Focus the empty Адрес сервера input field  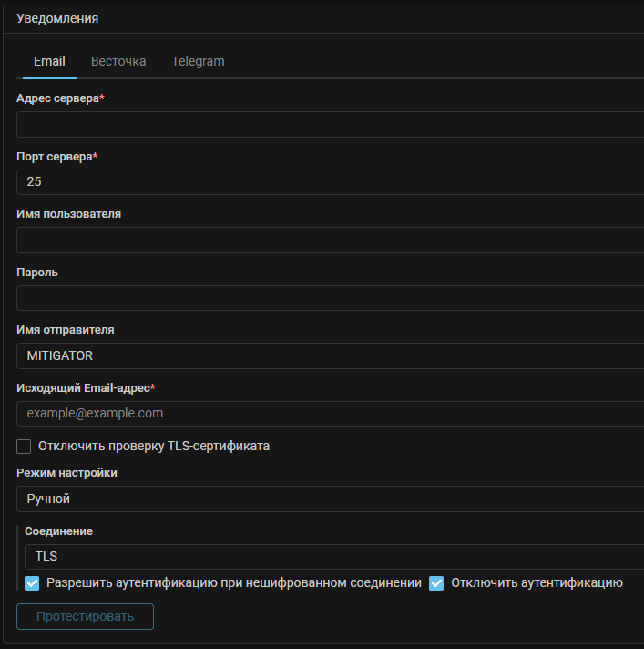pos(328,124)
